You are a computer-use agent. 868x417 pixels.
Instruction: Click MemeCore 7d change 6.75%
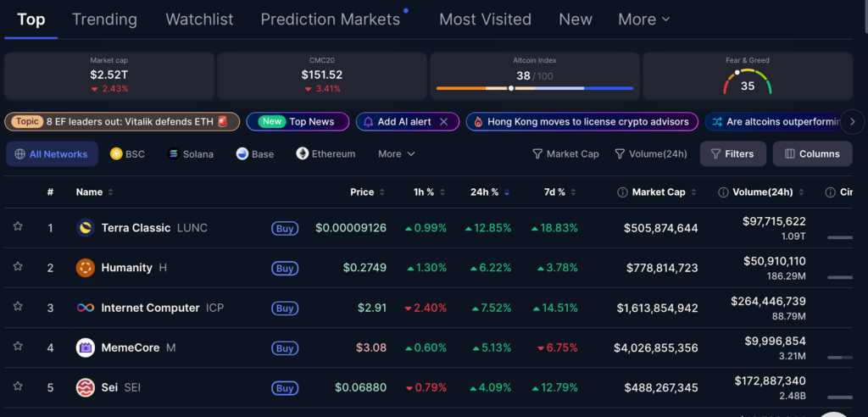click(x=558, y=348)
